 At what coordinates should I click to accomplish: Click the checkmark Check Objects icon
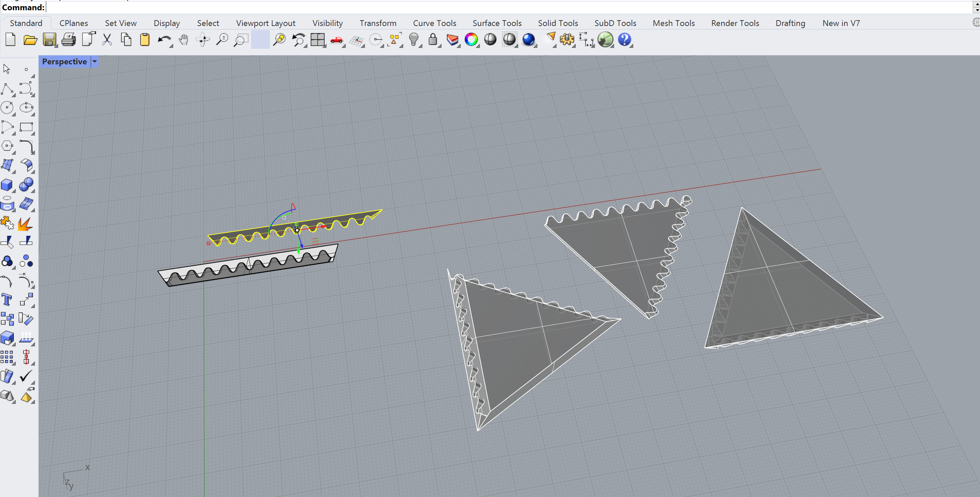(x=26, y=377)
